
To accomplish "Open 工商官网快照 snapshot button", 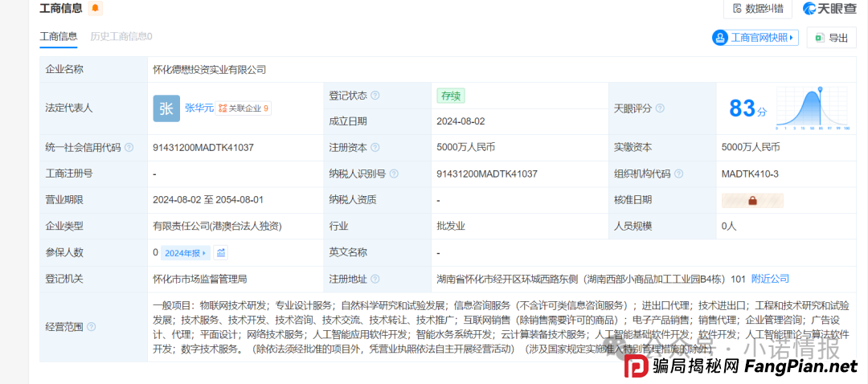I will pyautogui.click(x=755, y=38).
